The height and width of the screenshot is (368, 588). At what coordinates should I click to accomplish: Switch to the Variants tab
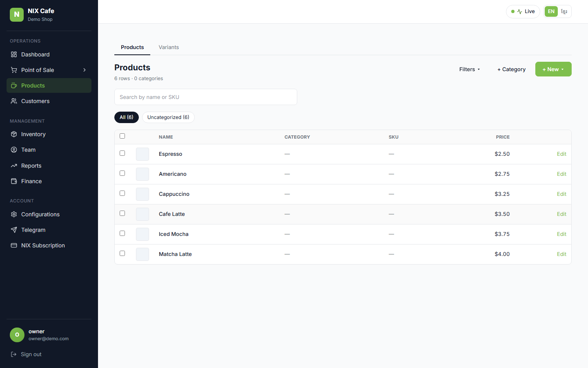pos(169,47)
